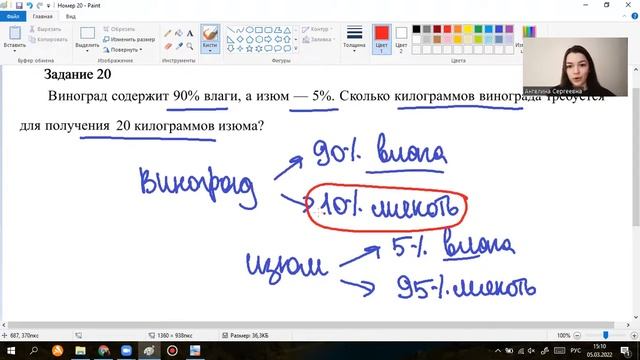Click the Изменение цветов rainbow icon
640x360 pixels.
(x=529, y=32)
